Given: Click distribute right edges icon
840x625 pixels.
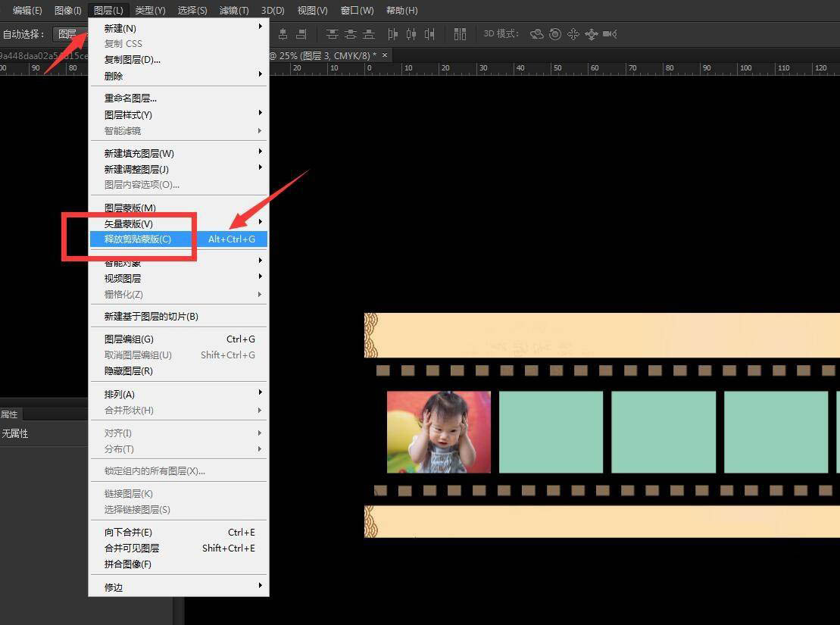Looking at the screenshot, I should coord(429,34).
